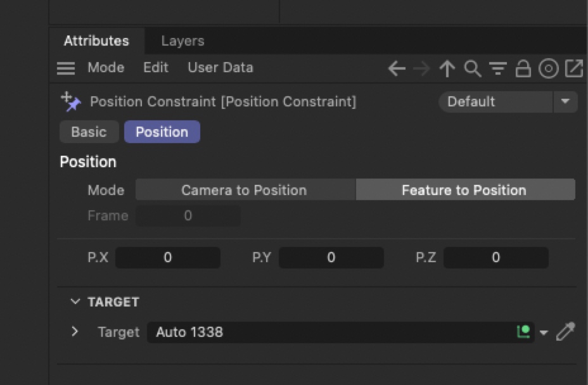Select Camera to Position mode
The image size is (588, 385).
pos(244,190)
